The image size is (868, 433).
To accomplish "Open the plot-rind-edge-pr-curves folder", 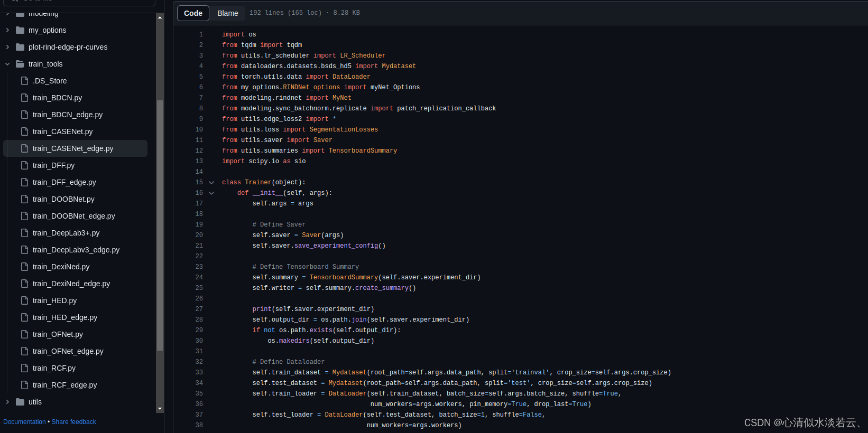I will pos(68,47).
